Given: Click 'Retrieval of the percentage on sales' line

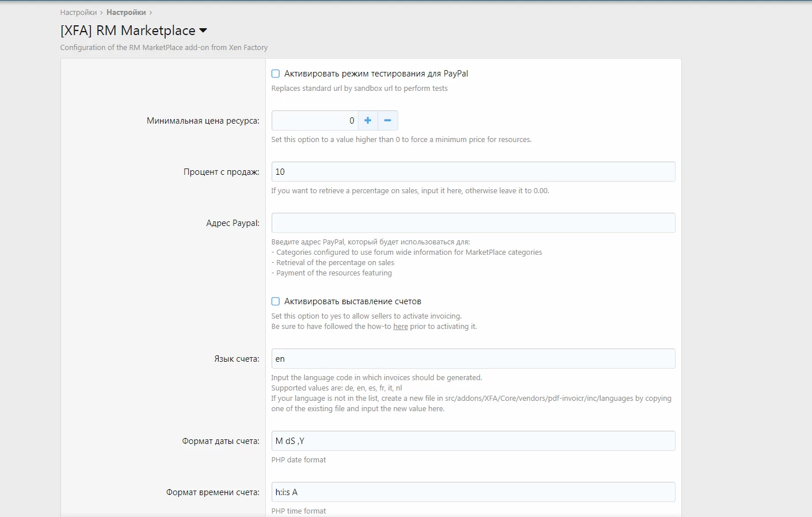Looking at the screenshot, I should click(333, 263).
